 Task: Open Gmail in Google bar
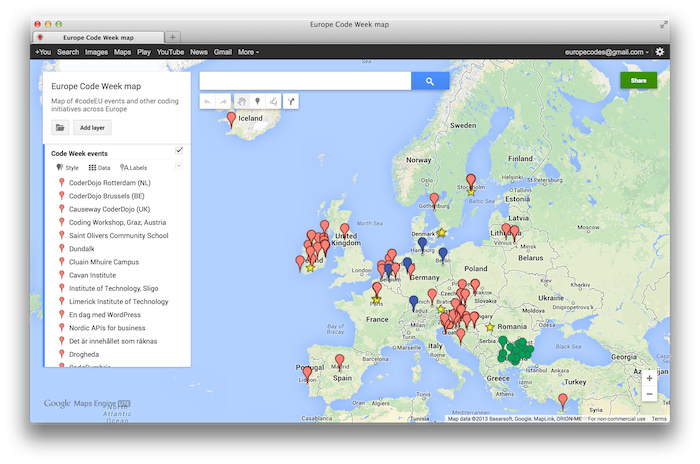[222, 52]
